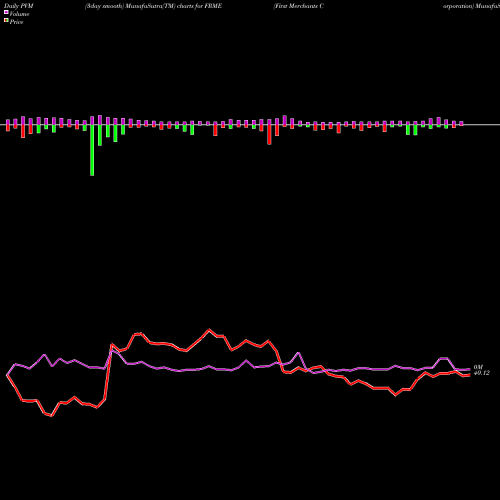Click the peak of the red price line
This screenshot has width=500, height=500.
(x=209, y=330)
